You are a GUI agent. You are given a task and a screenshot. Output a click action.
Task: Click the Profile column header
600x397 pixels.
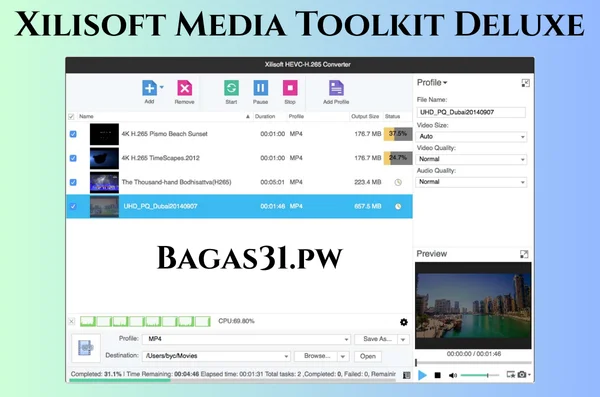pyautogui.click(x=296, y=116)
